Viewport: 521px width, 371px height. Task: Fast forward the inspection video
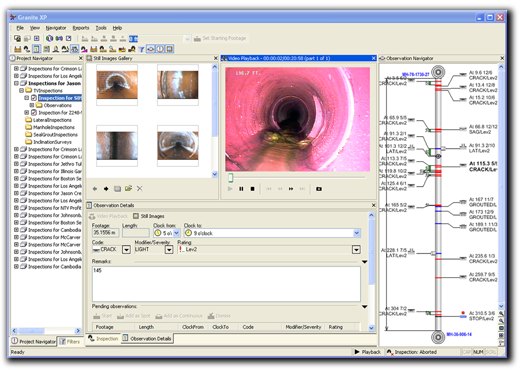click(x=291, y=189)
